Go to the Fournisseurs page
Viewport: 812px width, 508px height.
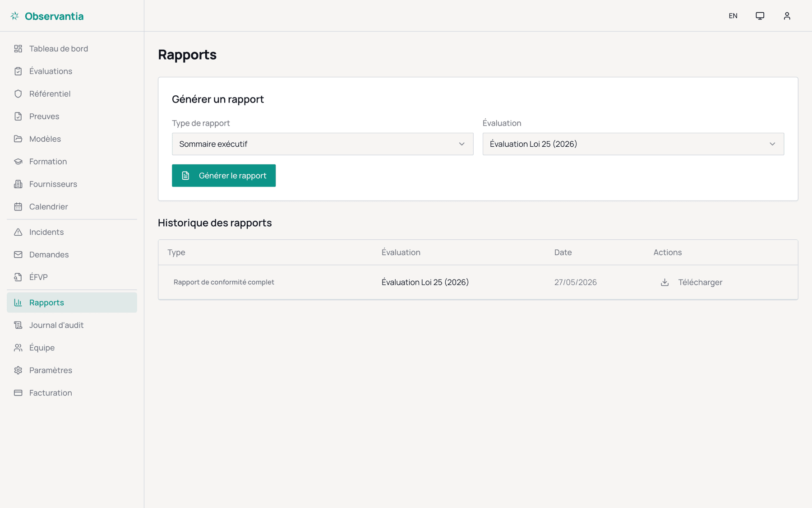point(72,184)
